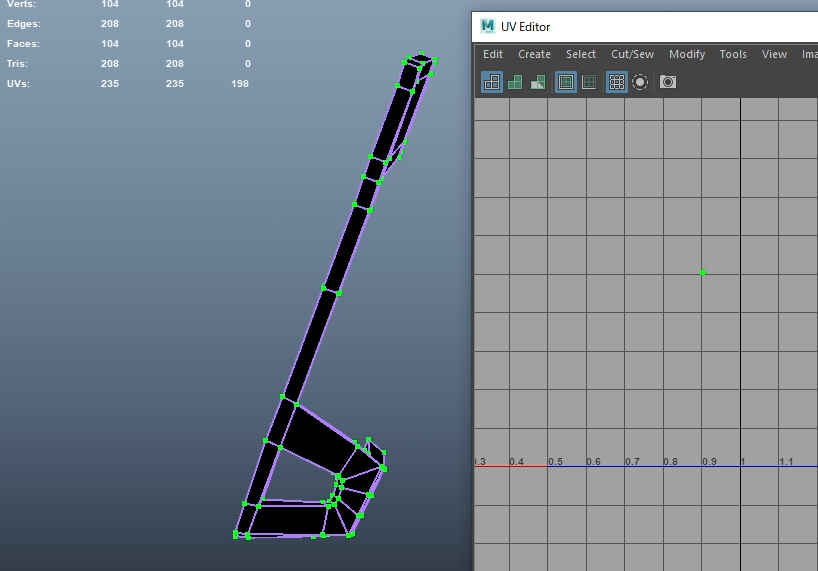Take a UV snapshot with camera icon
This screenshot has height=571, width=818.
tap(668, 82)
